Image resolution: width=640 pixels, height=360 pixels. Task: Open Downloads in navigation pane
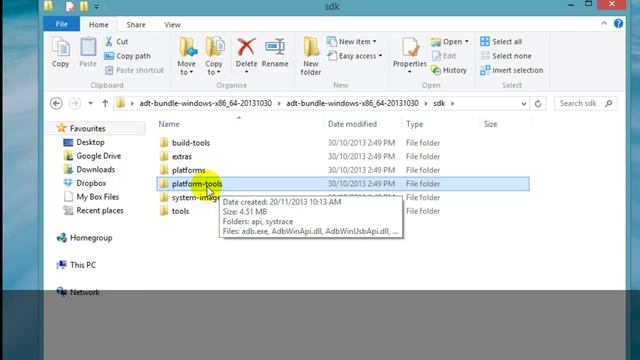pos(96,169)
